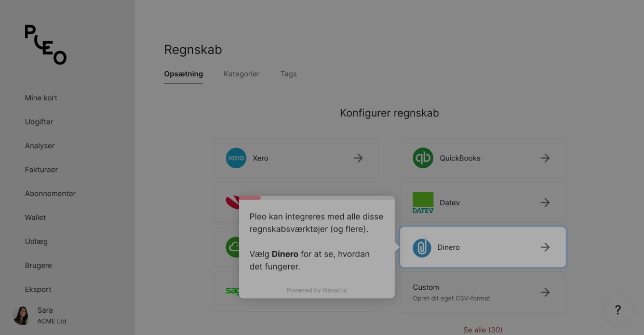Viewport: 644px width, 335px height.
Task: Click the Dinero paperclip logo
Action: [422, 247]
